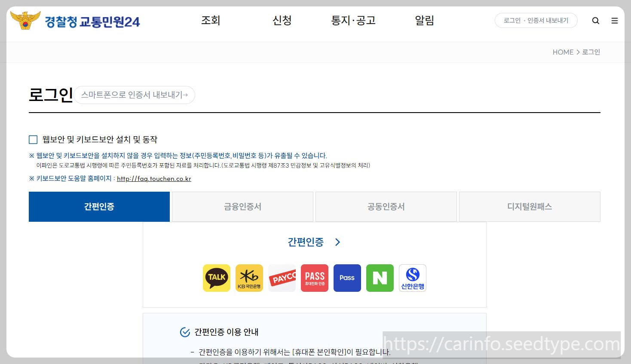The width and height of the screenshot is (631, 364).
Task: Open the 알림 menu
Action: [x=424, y=20]
